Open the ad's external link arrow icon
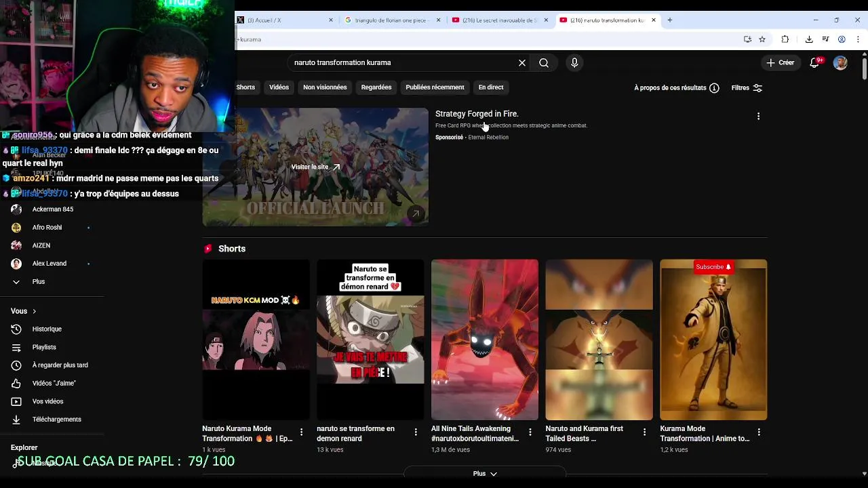 pyautogui.click(x=416, y=213)
